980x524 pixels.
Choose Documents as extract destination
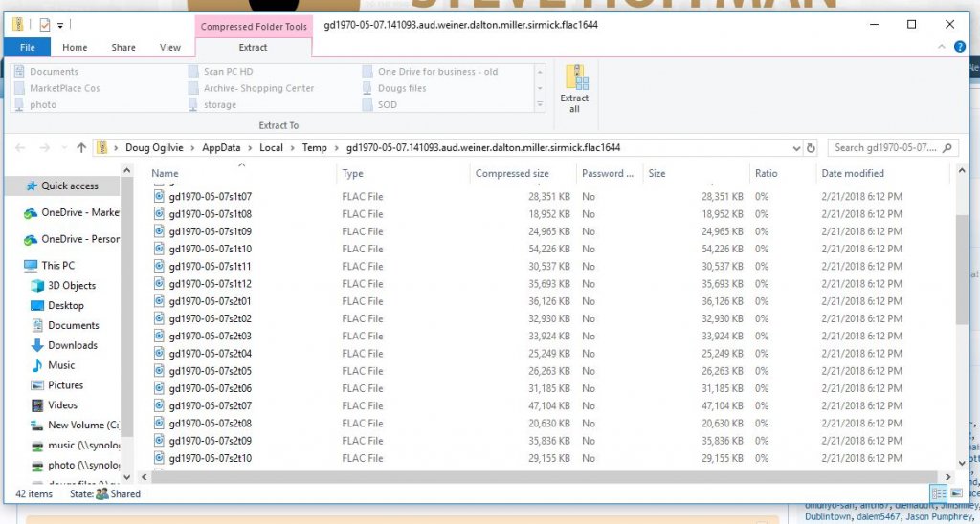coord(54,72)
